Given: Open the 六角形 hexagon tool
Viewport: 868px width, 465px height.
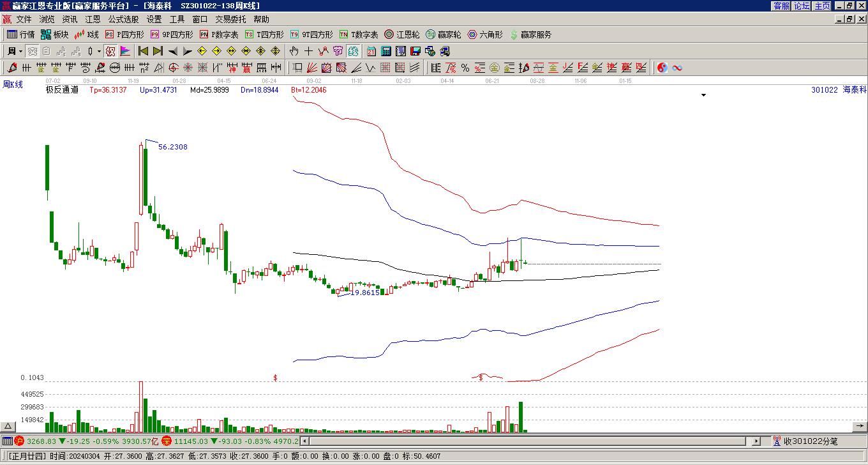Looking at the screenshot, I should [x=485, y=34].
